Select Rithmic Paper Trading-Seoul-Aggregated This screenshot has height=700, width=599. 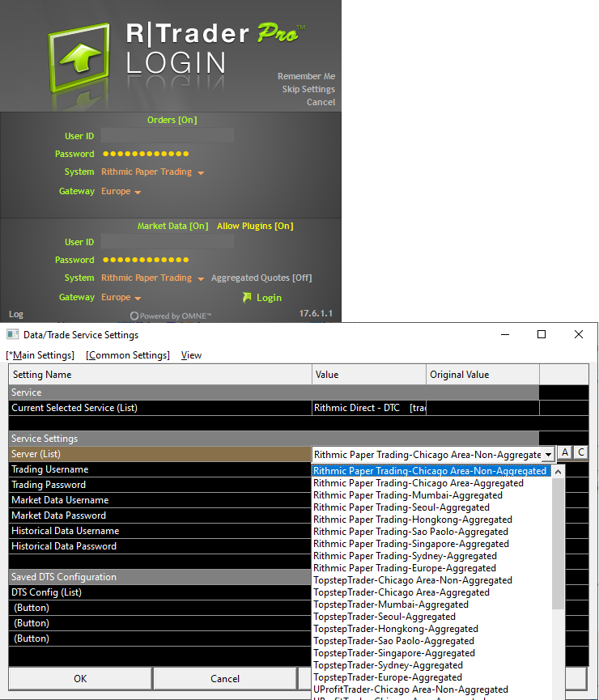(431, 507)
